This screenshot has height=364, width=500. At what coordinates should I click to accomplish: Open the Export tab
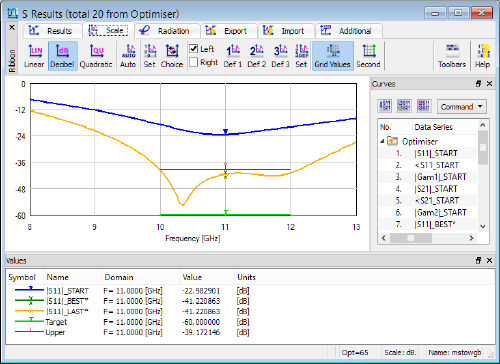tap(229, 31)
